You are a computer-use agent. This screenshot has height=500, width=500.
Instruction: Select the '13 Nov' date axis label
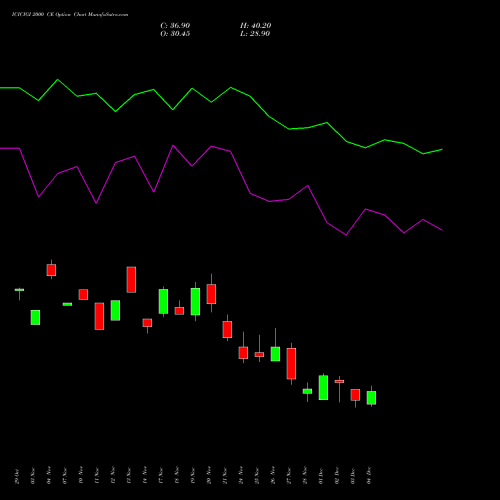tap(129, 476)
